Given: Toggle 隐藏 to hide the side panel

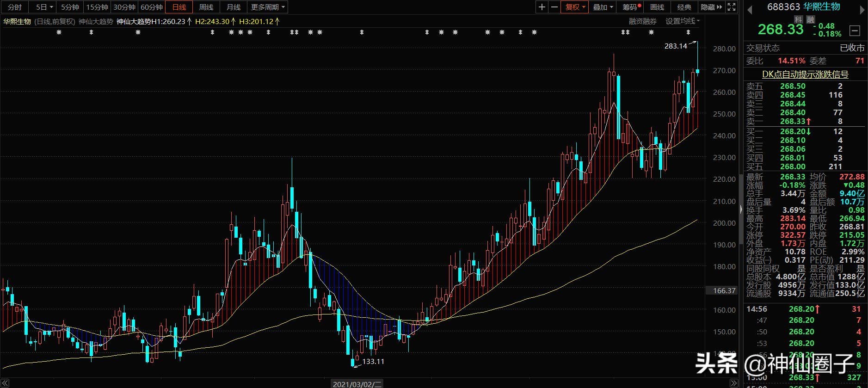Looking at the screenshot, I should [711, 7].
